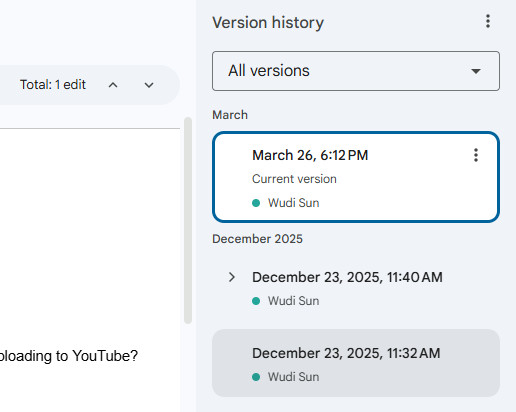Click green dot under 11:32 AM version
516x412 pixels.
click(x=256, y=377)
